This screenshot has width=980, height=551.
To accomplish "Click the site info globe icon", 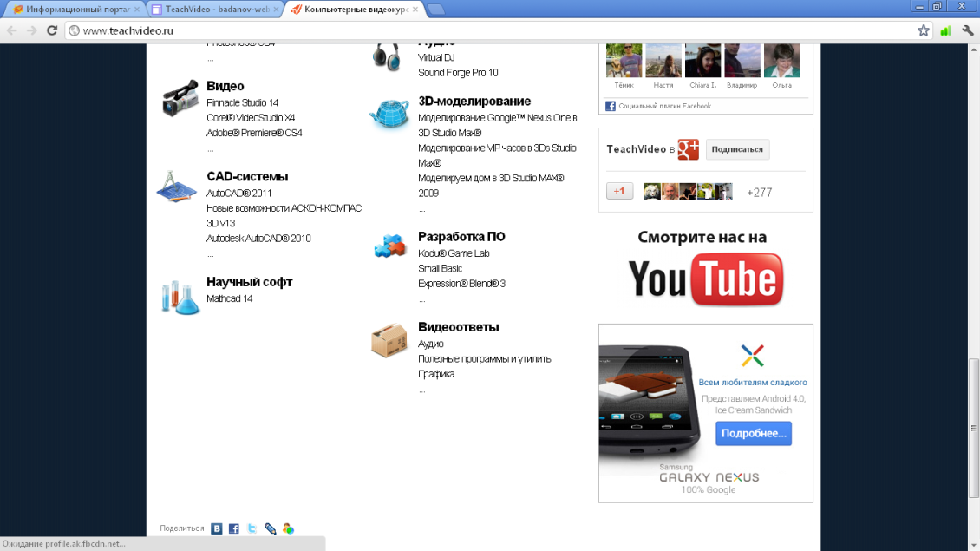I will click(75, 30).
